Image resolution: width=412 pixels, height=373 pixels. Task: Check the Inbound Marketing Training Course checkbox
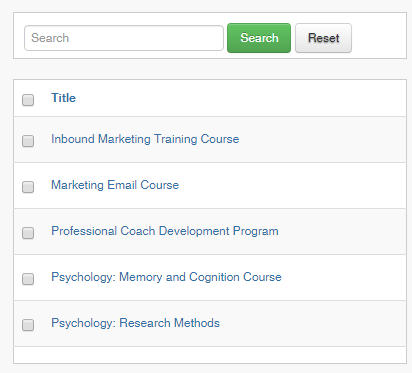28,141
